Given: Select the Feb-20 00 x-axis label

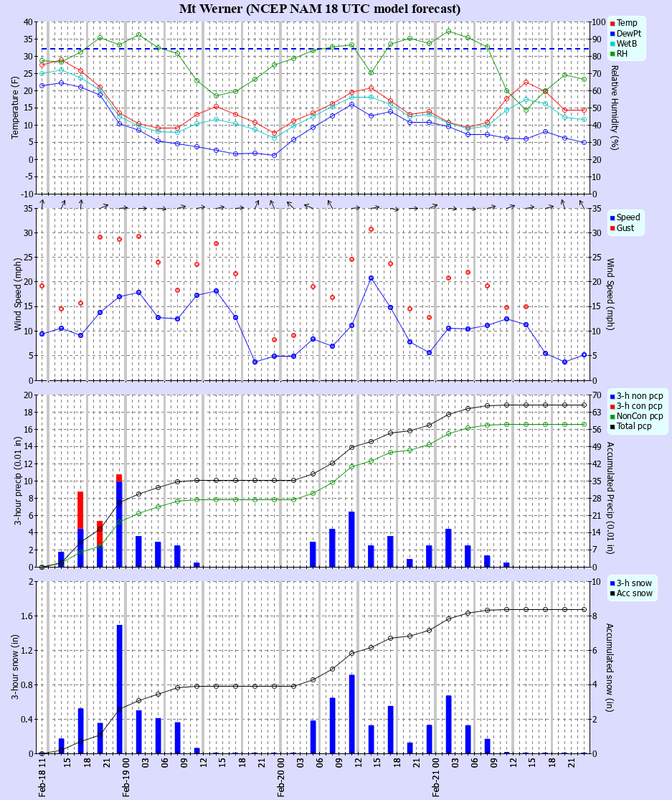Looking at the screenshot, I should coord(280,777).
